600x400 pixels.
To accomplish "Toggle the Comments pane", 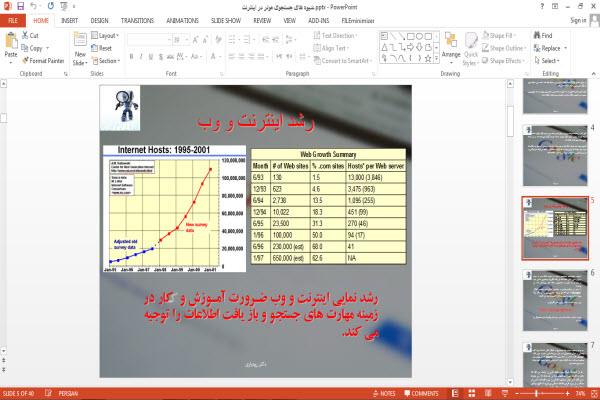I will (421, 393).
